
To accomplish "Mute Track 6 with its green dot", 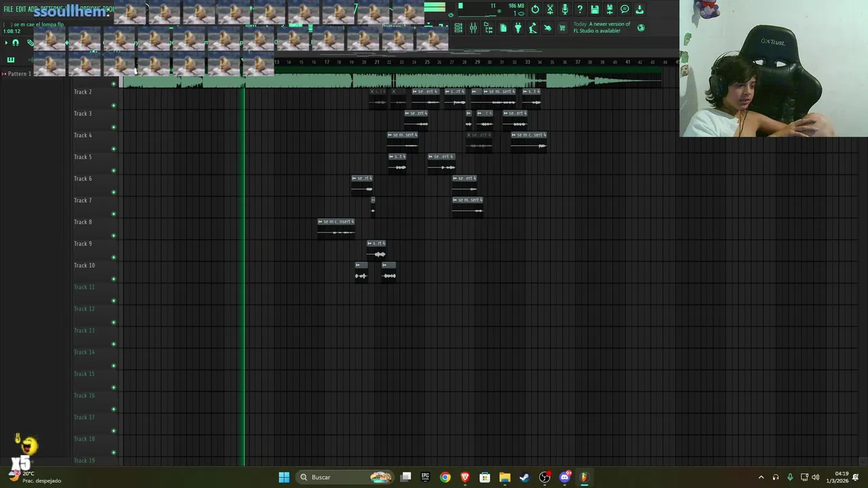I will pos(113,192).
